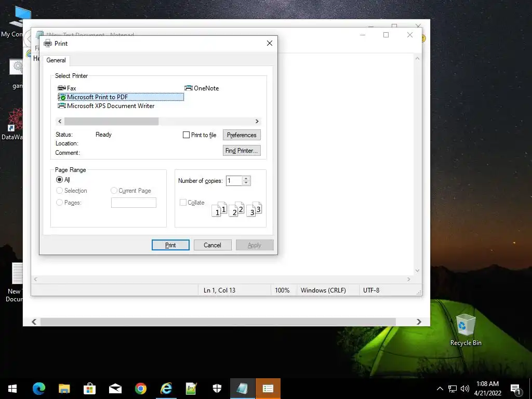Switch to Notepad taskbar icon

coord(243,389)
